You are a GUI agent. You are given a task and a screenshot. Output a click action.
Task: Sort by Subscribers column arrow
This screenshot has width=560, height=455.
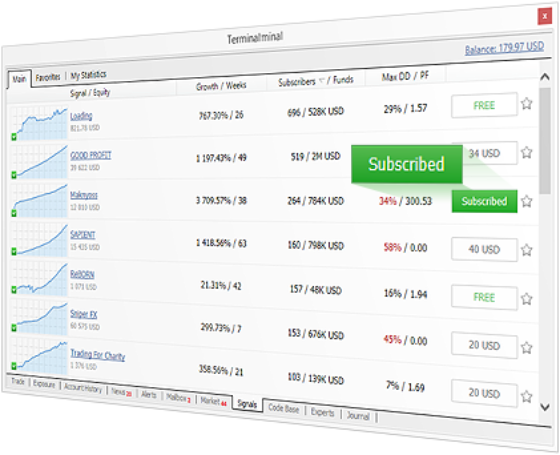pyautogui.click(x=321, y=81)
